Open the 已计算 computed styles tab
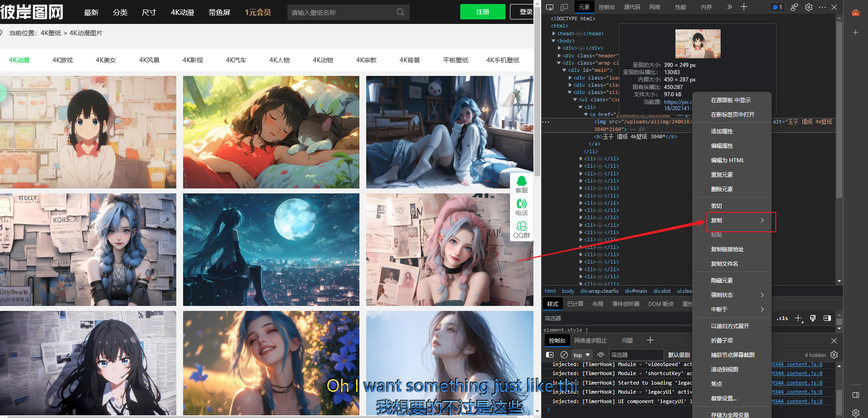Screen dimensions: 868x418 575,304
